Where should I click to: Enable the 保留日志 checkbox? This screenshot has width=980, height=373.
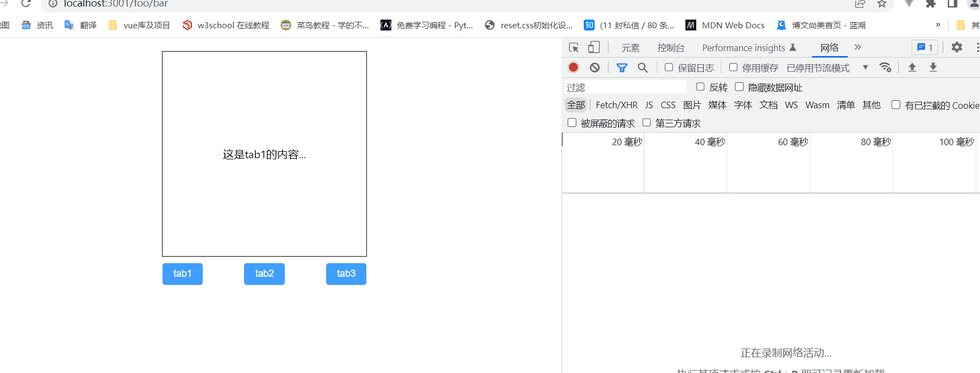669,67
